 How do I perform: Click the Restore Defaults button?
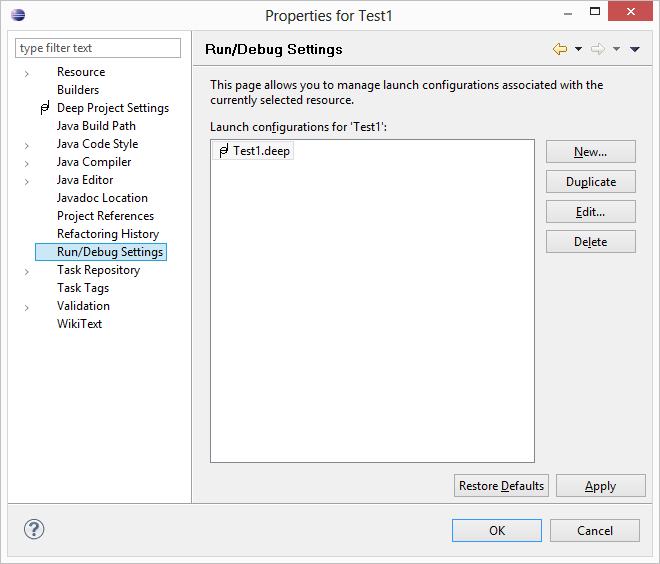501,486
